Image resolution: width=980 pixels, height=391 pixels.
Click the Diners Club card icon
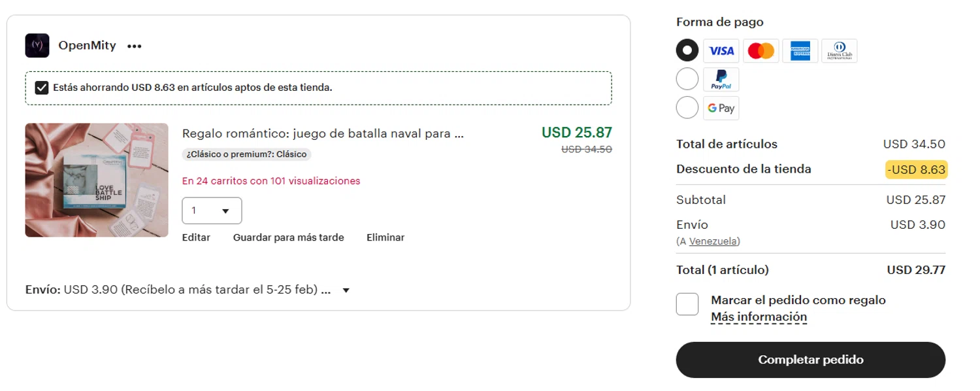click(839, 51)
